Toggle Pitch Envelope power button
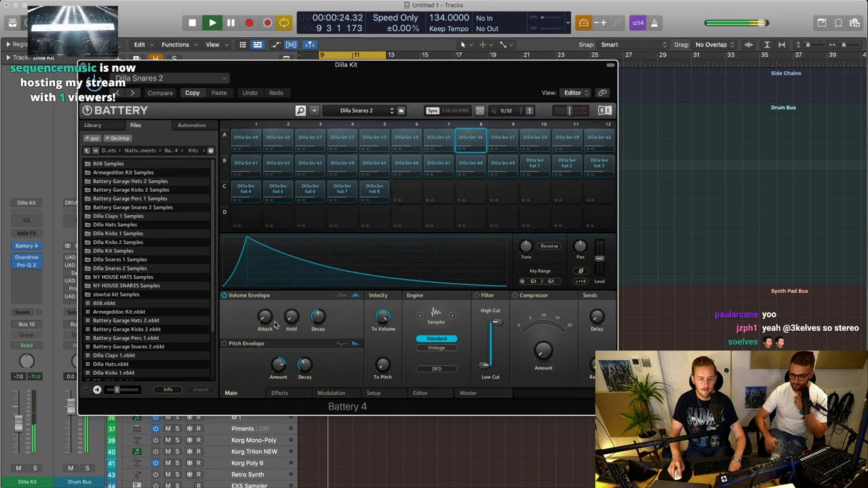The height and width of the screenshot is (488, 868). [224, 343]
